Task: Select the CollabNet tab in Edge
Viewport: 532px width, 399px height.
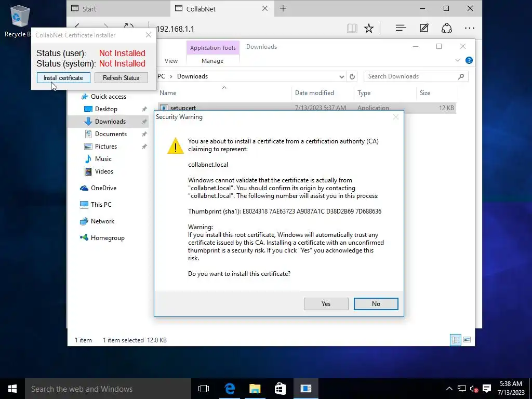Action: point(217,9)
